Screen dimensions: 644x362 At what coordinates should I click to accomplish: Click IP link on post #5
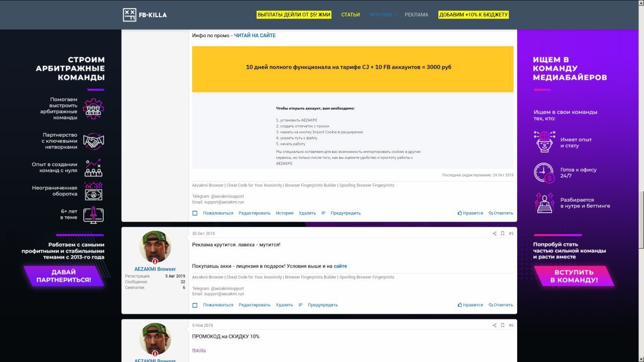tap(300, 305)
